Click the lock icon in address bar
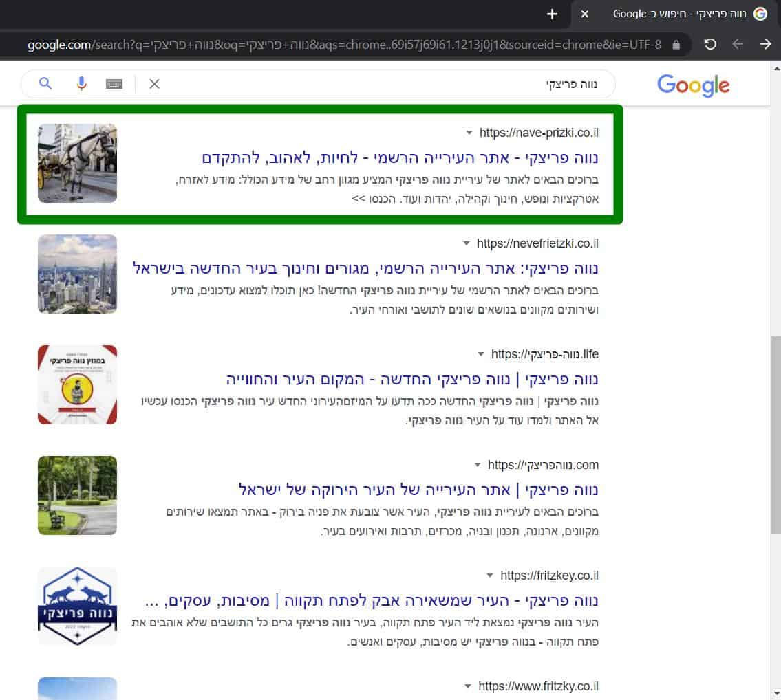 coord(676,45)
